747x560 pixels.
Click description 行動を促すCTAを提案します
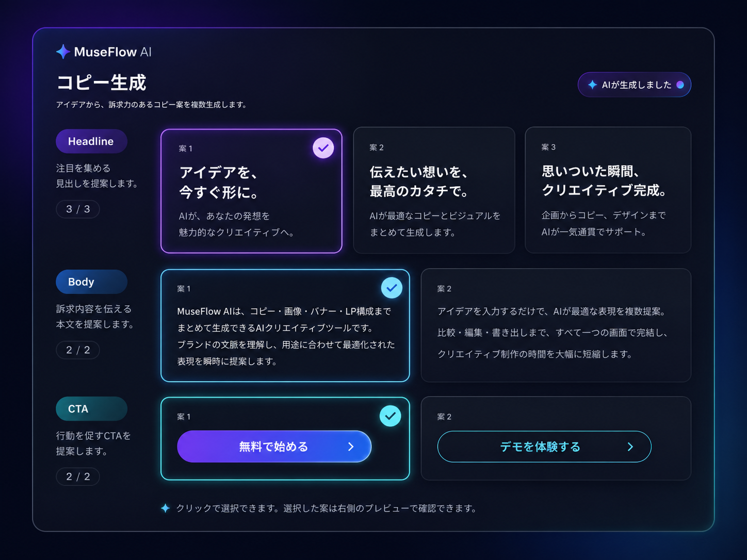coord(93,443)
